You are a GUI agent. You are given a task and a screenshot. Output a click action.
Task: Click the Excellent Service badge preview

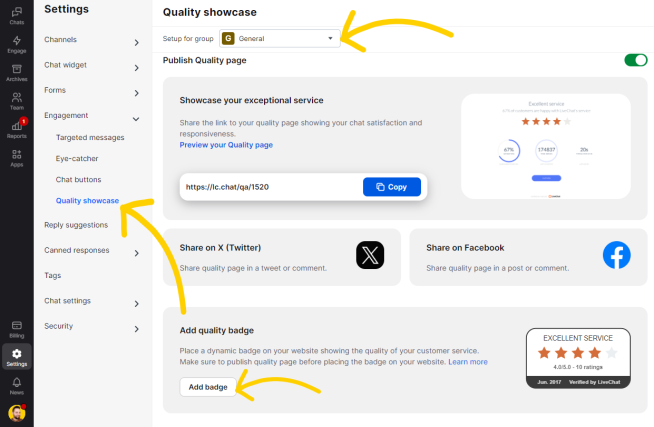click(x=578, y=358)
